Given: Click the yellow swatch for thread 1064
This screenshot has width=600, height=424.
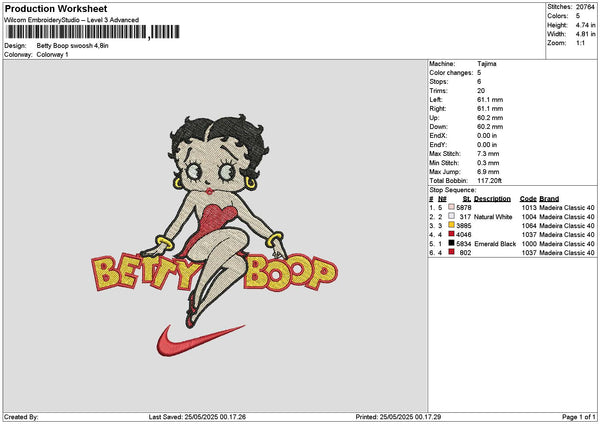Looking at the screenshot, I should point(452,225).
